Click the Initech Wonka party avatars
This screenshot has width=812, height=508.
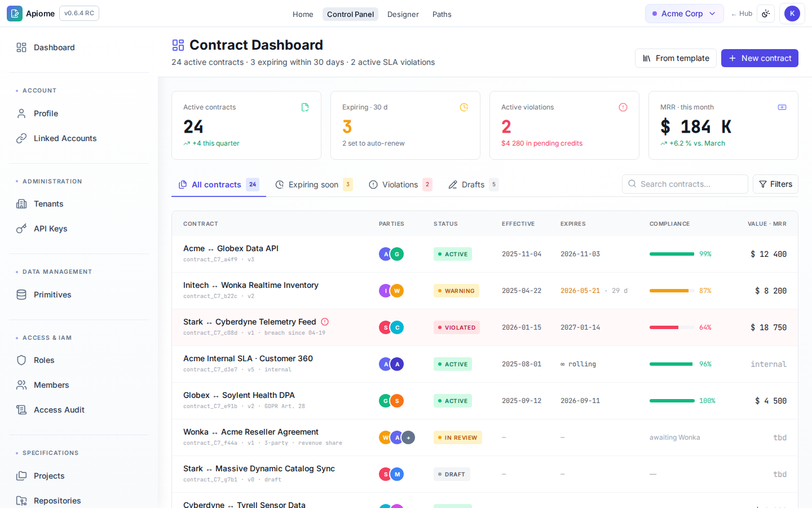pos(391,291)
